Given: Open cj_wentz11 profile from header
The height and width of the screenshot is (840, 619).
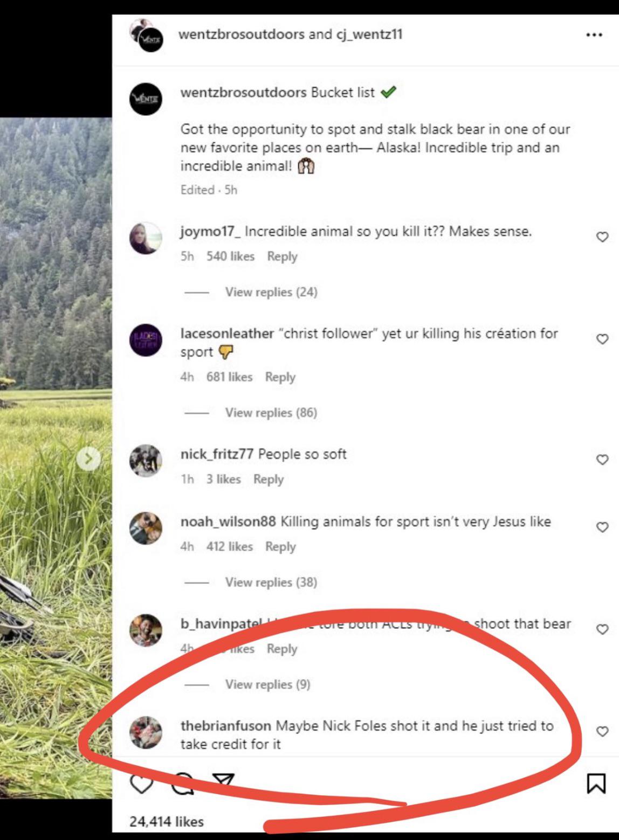Looking at the screenshot, I should (369, 34).
